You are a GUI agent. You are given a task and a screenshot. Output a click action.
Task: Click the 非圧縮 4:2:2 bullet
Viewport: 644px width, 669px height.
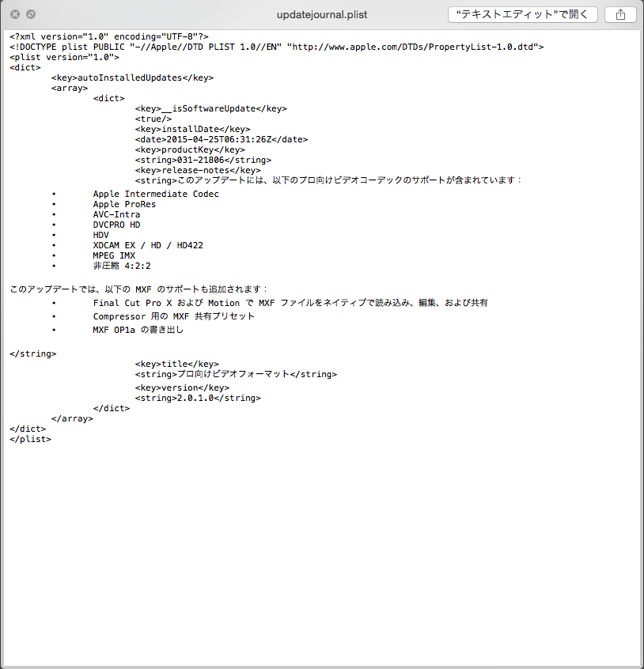click(122, 266)
